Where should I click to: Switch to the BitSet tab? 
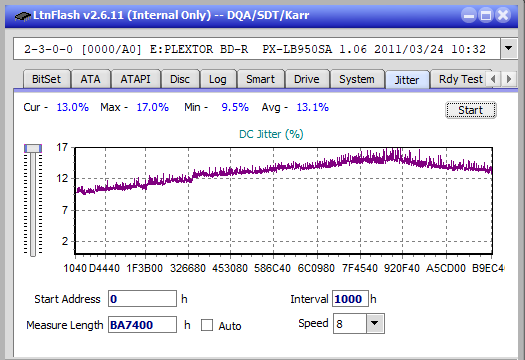click(x=47, y=79)
